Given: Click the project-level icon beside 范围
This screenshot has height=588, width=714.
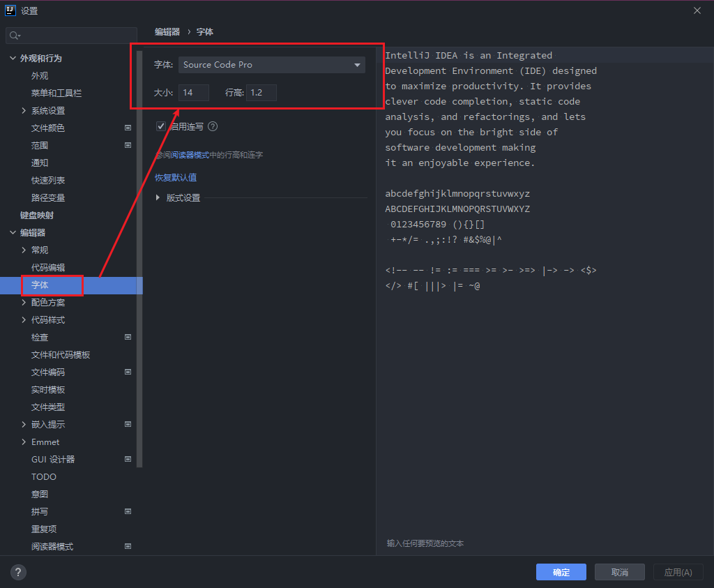Looking at the screenshot, I should coord(128,145).
